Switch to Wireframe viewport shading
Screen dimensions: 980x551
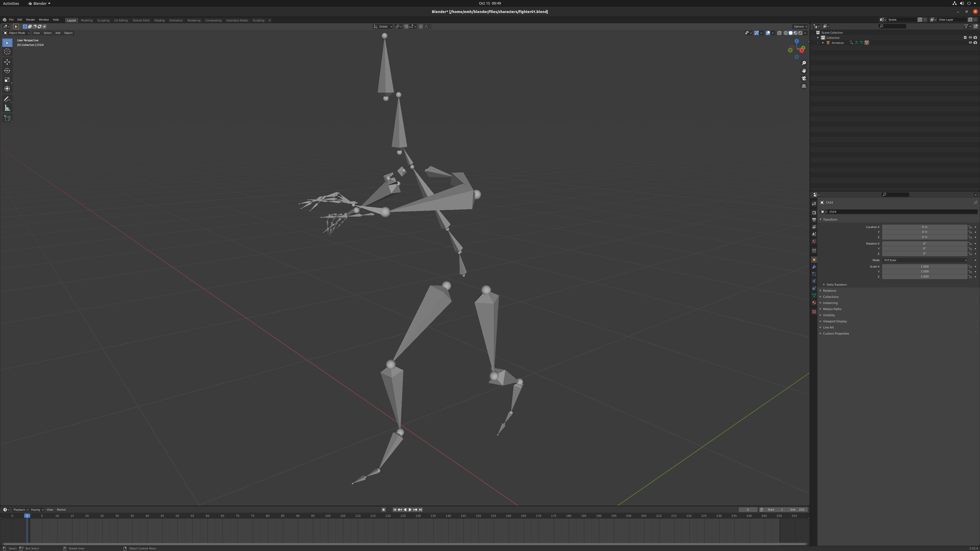tap(786, 33)
